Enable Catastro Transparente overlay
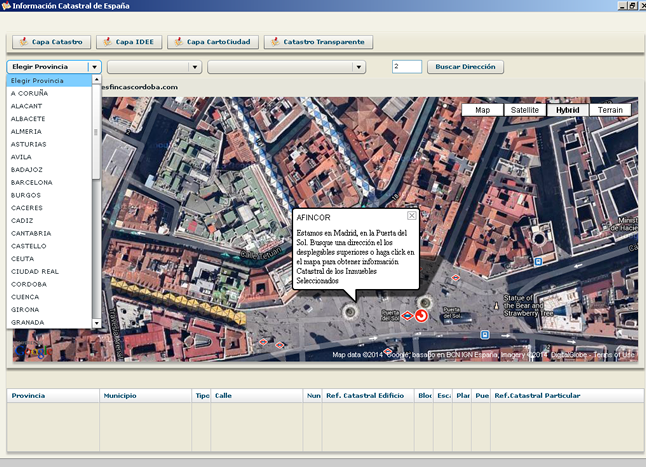The height and width of the screenshot is (467, 646). [x=318, y=42]
